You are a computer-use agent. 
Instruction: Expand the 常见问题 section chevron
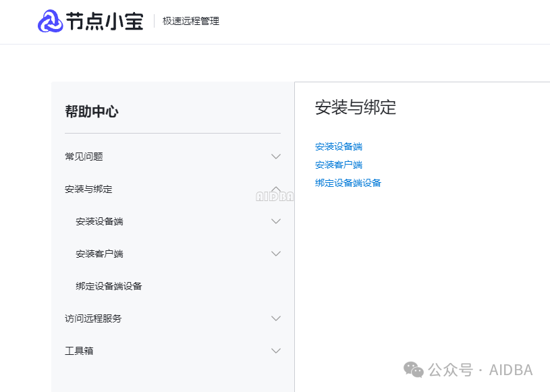point(275,157)
